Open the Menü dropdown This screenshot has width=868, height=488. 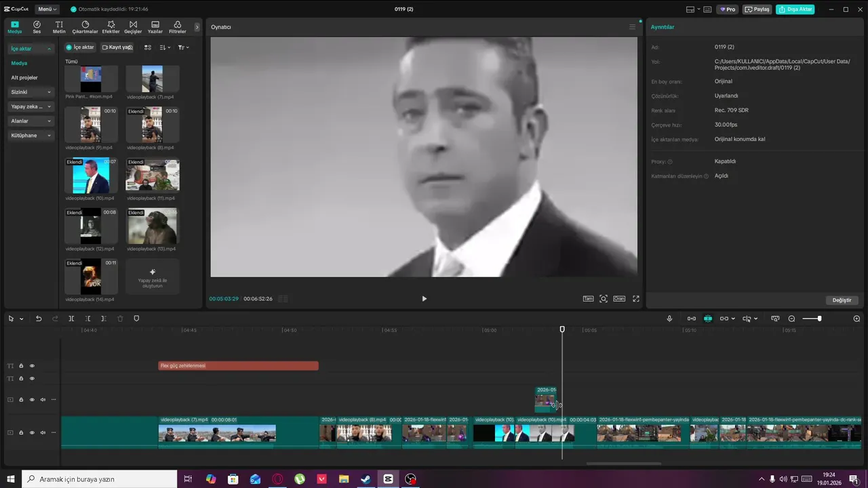click(x=47, y=9)
